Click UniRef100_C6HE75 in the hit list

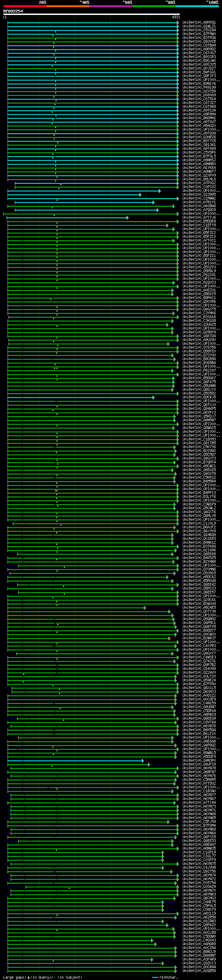click(199, 902)
